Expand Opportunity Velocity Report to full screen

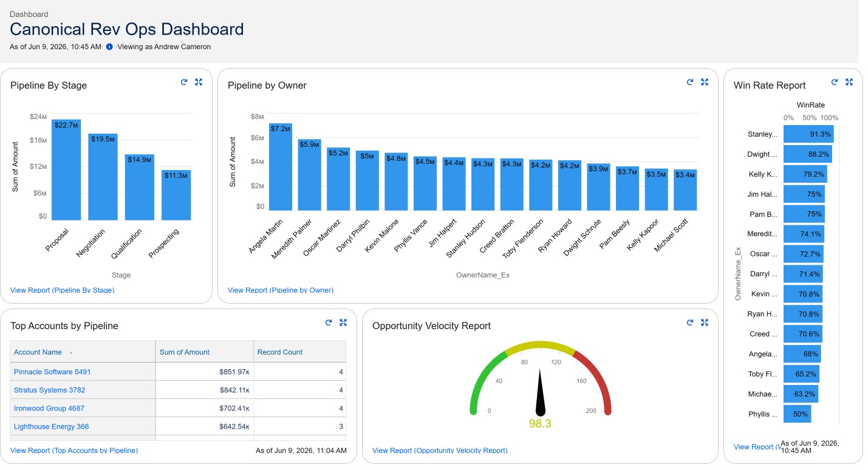[705, 322]
